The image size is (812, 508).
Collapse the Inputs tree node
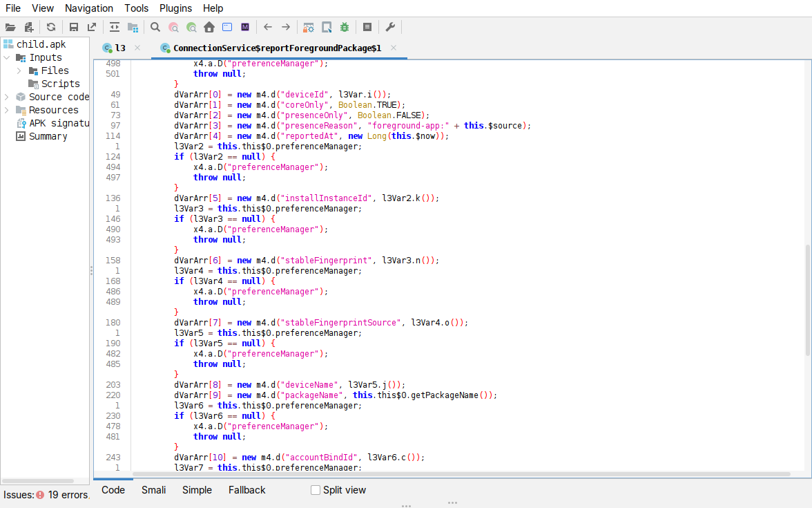point(7,57)
